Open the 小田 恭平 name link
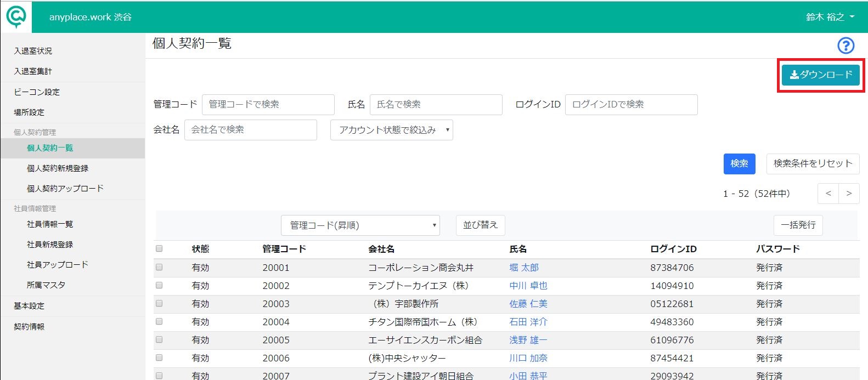Image resolution: width=868 pixels, height=380 pixels. point(528,376)
